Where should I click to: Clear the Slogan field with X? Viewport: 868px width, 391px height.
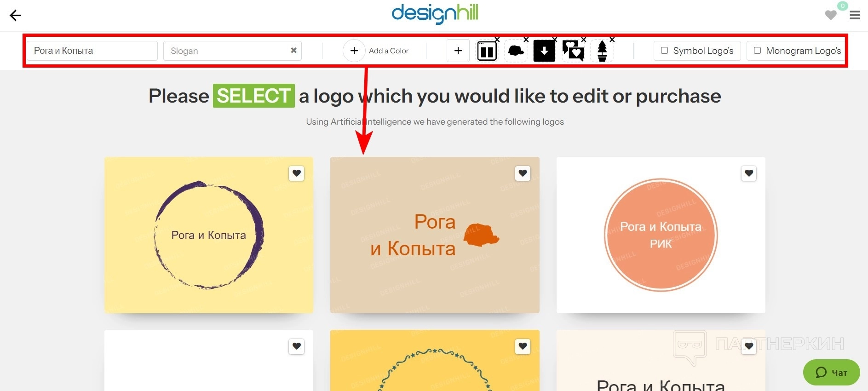(293, 50)
